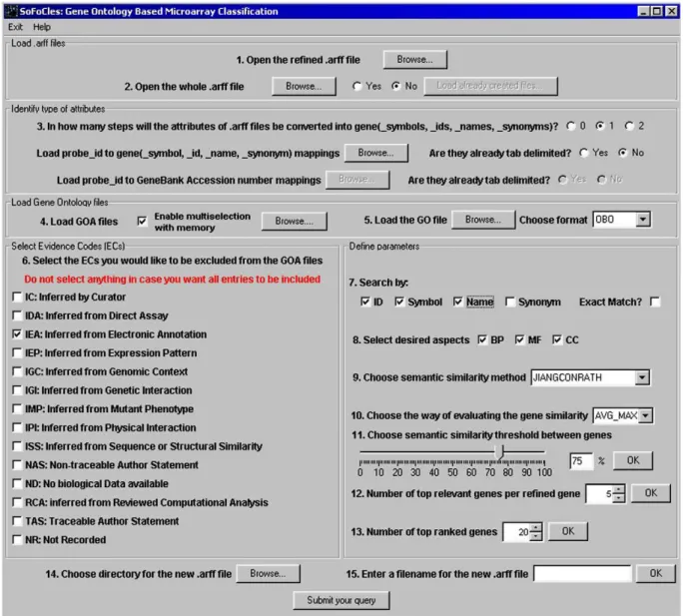Choose No for gene mappings tab delimited
Viewport: 683px width, 616px height.
[623, 153]
